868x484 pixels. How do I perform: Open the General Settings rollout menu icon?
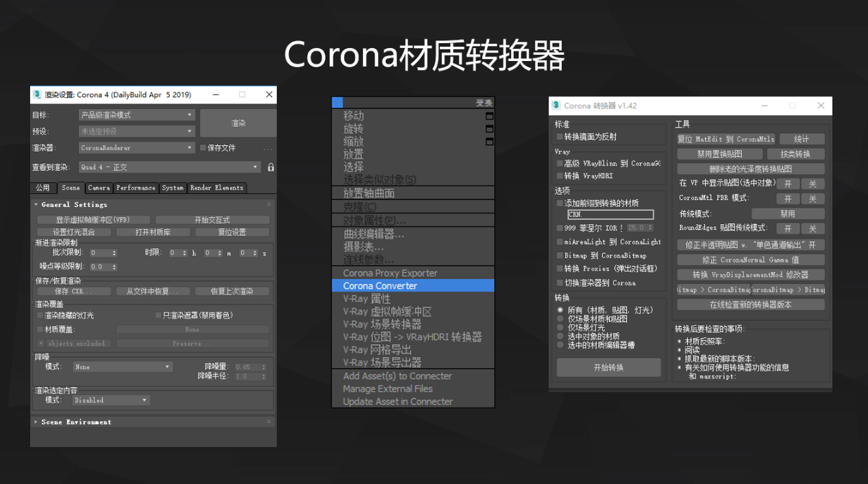tap(270, 204)
